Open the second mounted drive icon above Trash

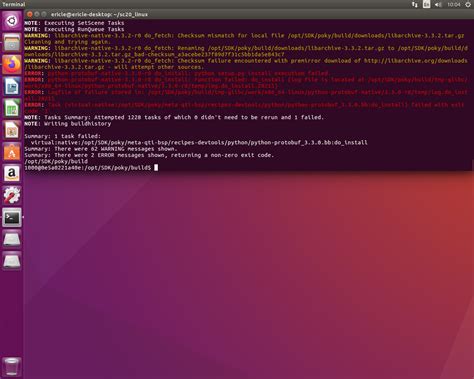tap(12, 261)
